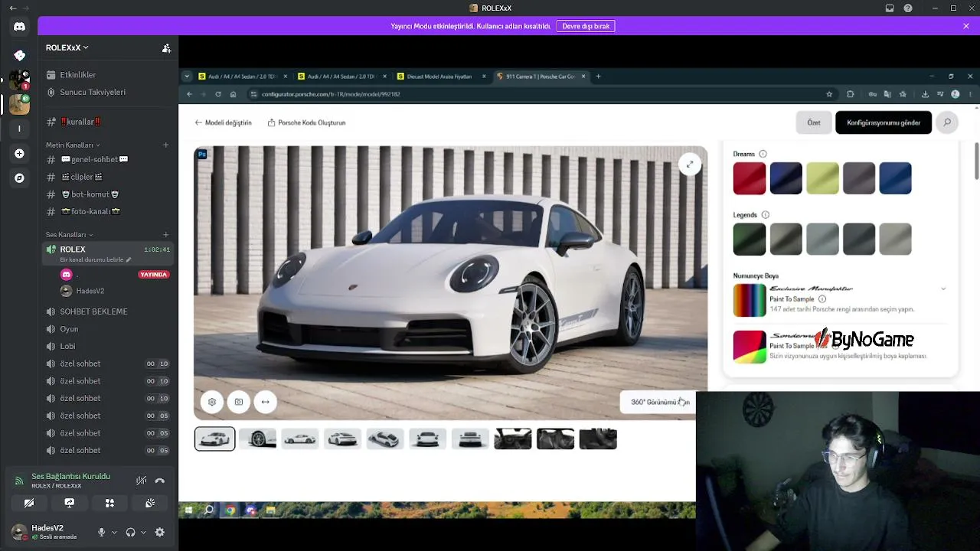
Task: Expand Exclusive Manufaktur Paint To Sample
Action: click(943, 289)
